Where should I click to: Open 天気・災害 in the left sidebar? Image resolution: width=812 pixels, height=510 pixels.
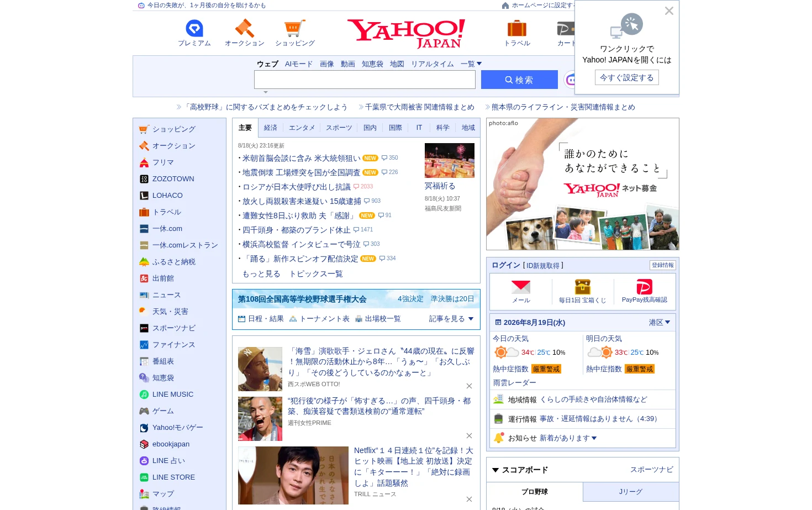(164, 312)
